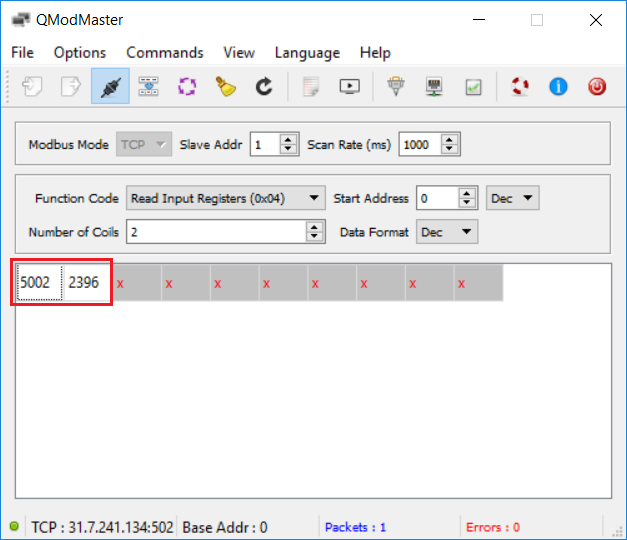Decrease the Number of Coils value

tap(314, 236)
